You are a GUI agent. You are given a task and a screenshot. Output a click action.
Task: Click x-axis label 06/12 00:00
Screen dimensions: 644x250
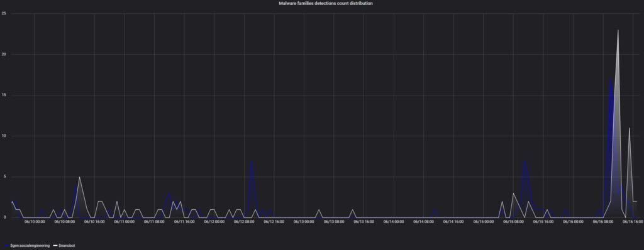pyautogui.click(x=214, y=222)
